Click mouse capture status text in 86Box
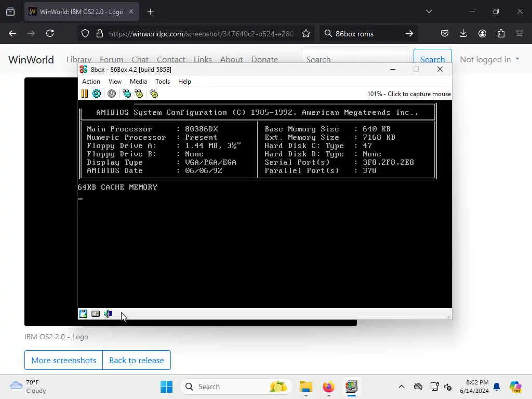The width and height of the screenshot is (532, 399). tap(409, 94)
